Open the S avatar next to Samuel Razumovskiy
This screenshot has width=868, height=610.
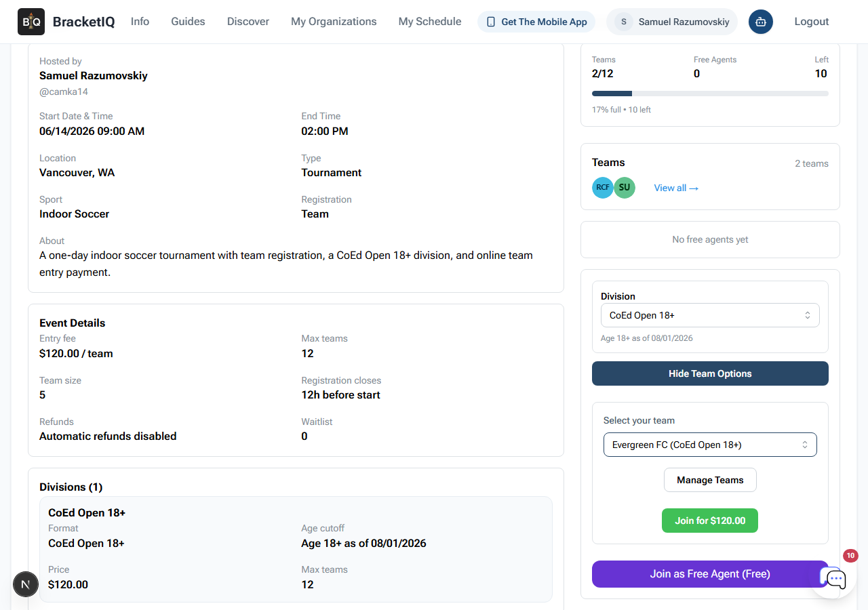coord(624,22)
